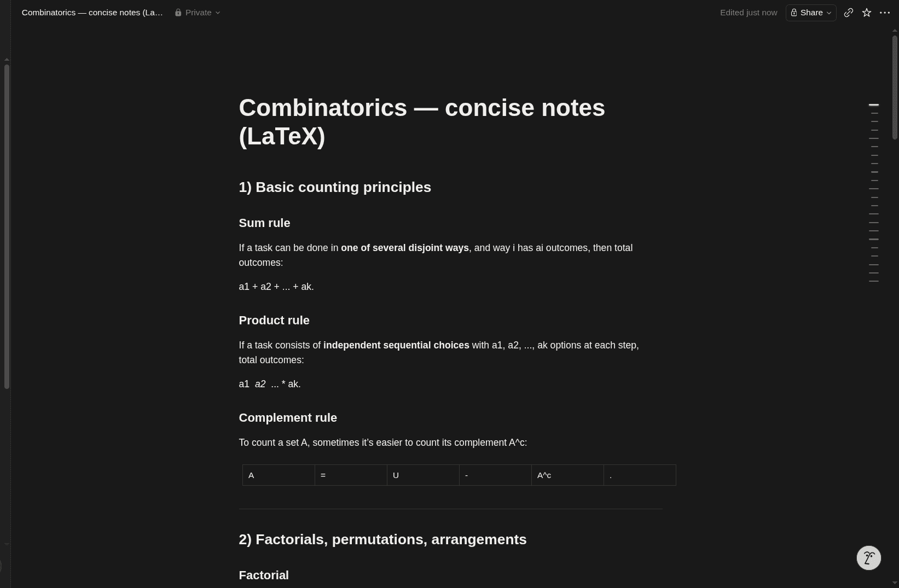
Task: Open the three-dots more options menu
Action: [884, 13]
